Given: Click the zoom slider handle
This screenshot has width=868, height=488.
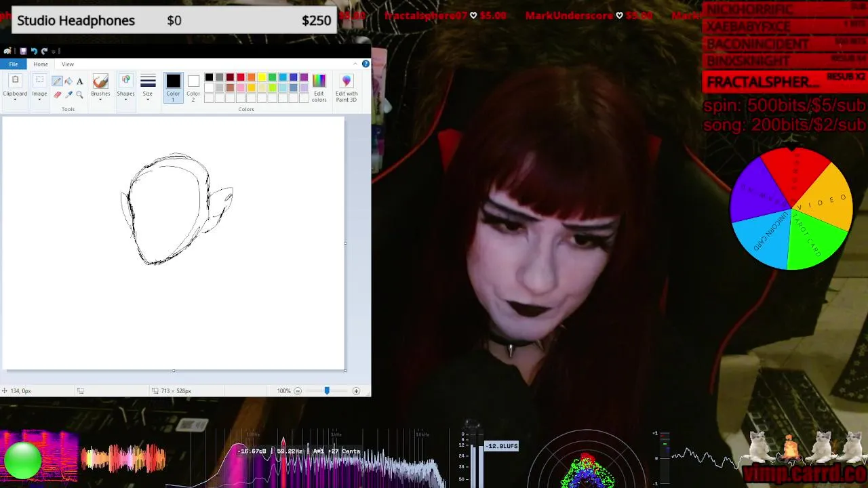Looking at the screenshot, I should click(x=327, y=391).
